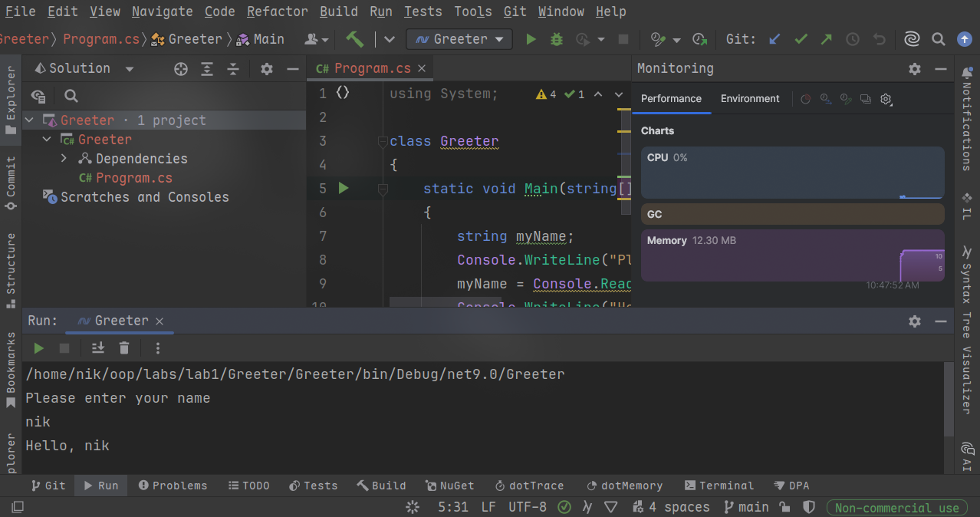Click the Git update project arrow
The height and width of the screenshot is (517, 980).
point(774,39)
